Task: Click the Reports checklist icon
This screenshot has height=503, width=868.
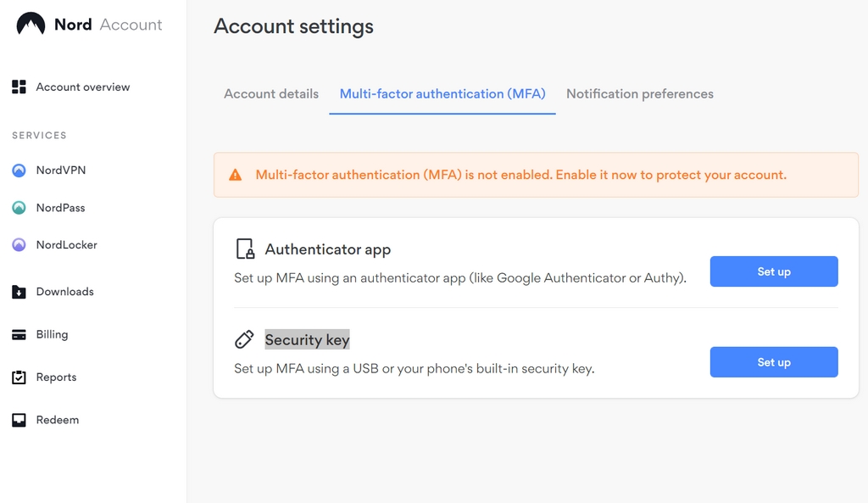Action: click(x=19, y=377)
